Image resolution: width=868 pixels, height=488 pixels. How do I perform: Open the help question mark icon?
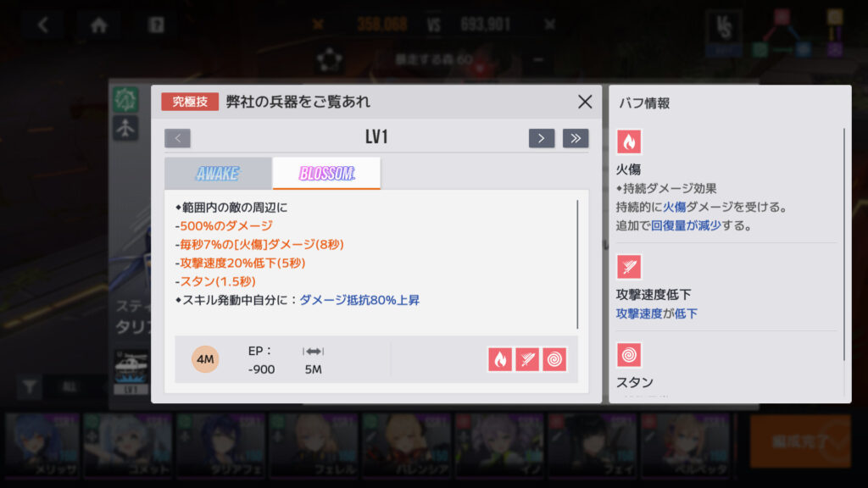(156, 25)
